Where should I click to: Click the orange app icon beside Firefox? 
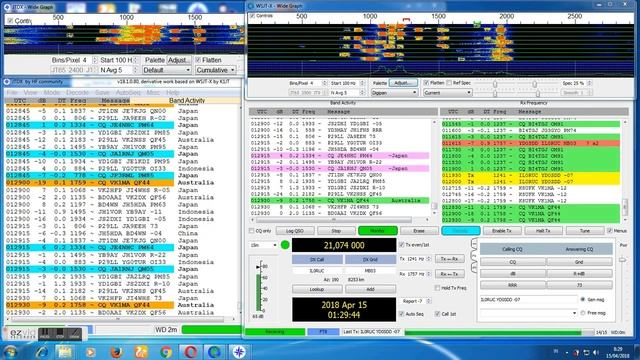coord(141,351)
